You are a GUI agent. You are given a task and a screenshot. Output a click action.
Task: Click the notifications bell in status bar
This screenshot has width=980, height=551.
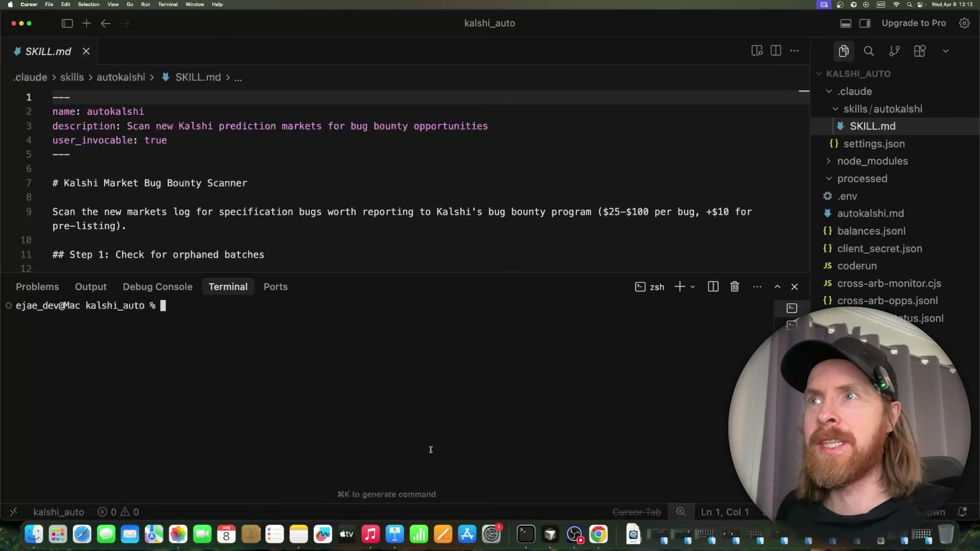pyautogui.click(x=962, y=512)
